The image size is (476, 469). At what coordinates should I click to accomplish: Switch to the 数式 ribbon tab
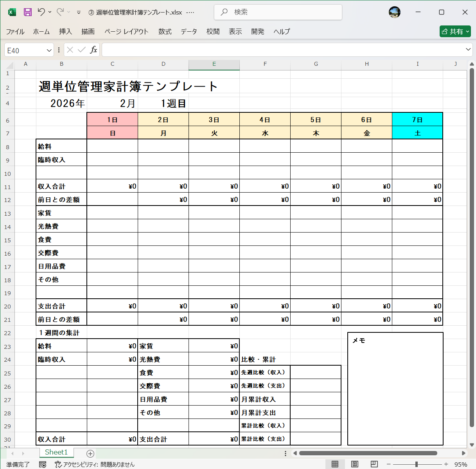165,31
